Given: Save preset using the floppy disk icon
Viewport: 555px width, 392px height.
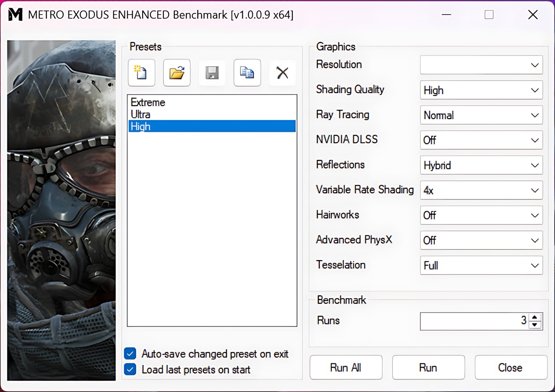Looking at the screenshot, I should (212, 72).
